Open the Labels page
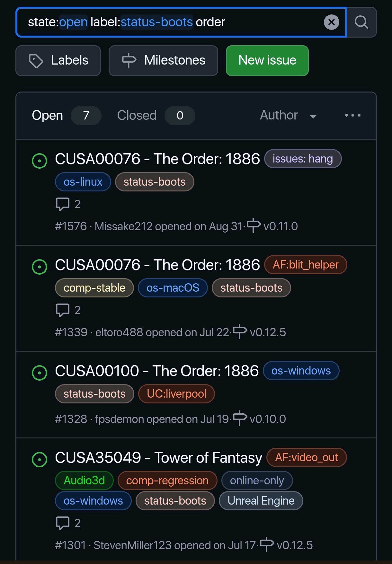Image resolution: width=392 pixels, height=564 pixels. [x=58, y=60]
